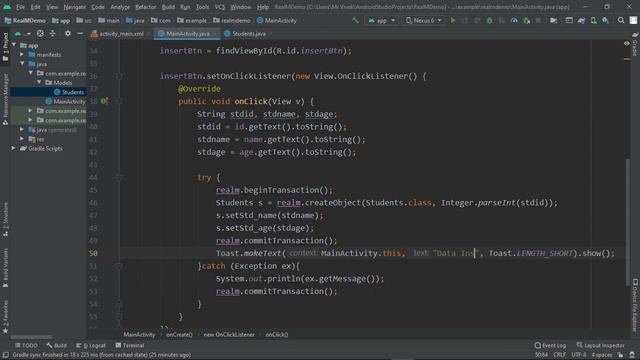Toggle code fold marker on line 36
Screen dimensions: 640x360
(119, 76)
